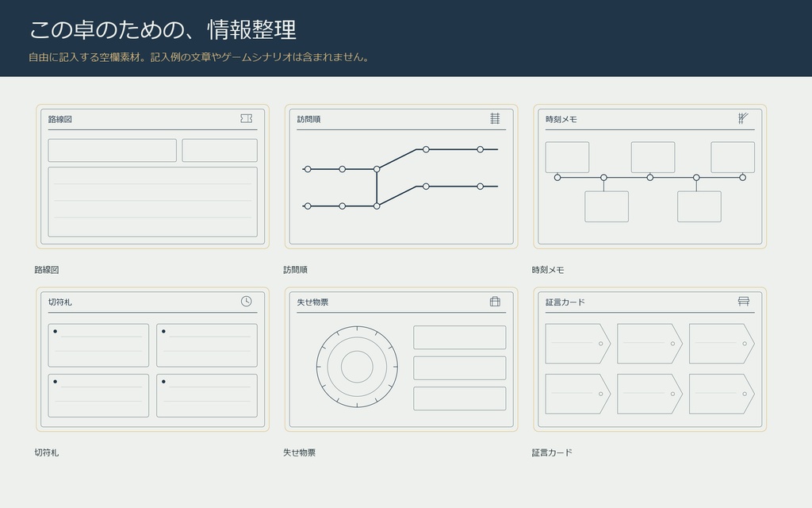Click the ticket icon in the 路線図 card
Image resolution: width=812 pixels, height=508 pixels.
point(246,119)
